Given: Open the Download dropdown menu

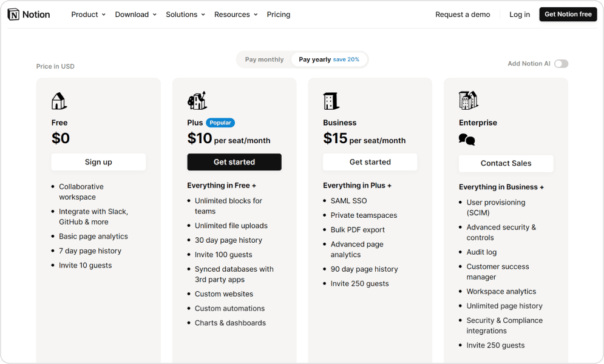Looking at the screenshot, I should 135,15.
